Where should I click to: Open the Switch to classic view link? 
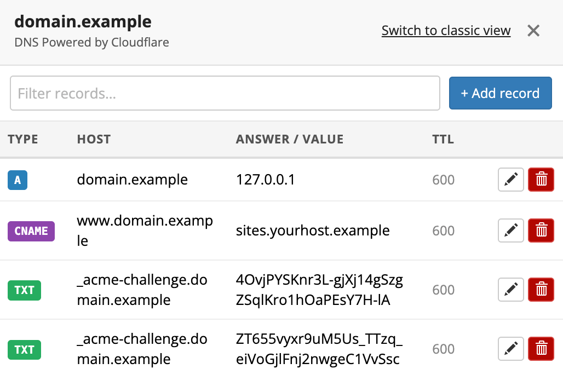tap(446, 31)
